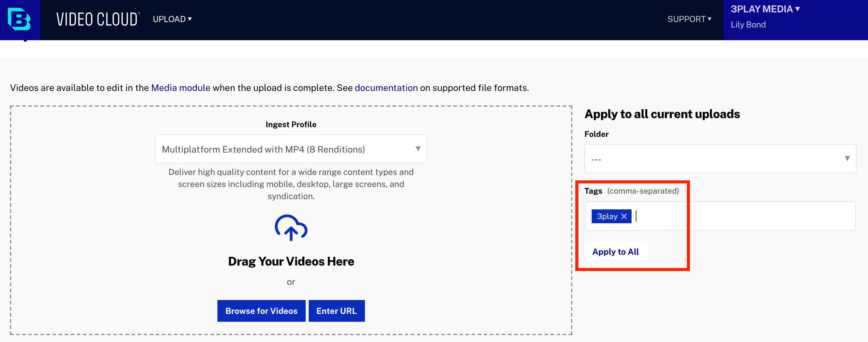Open the Media module link

point(180,88)
